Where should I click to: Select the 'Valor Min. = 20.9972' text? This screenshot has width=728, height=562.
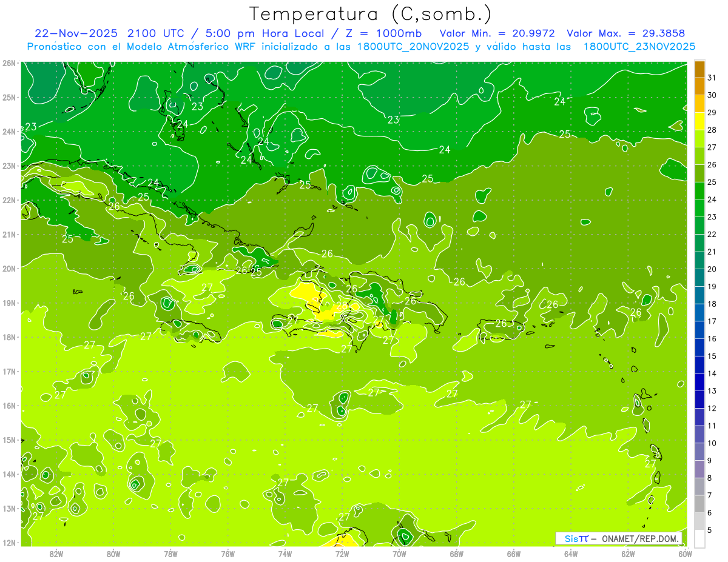point(497,33)
